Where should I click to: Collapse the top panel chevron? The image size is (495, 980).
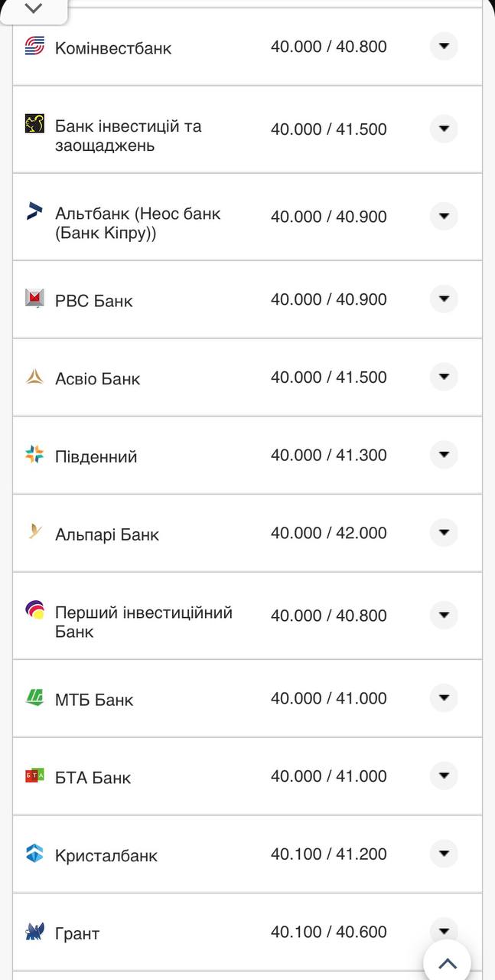pyautogui.click(x=34, y=9)
